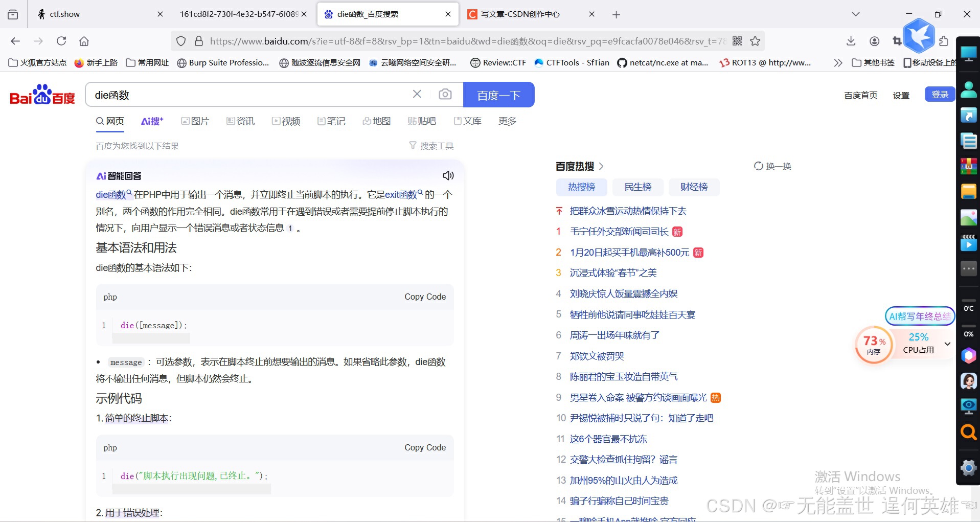Open the 更多 search category menu
Image resolution: width=980 pixels, height=522 pixels.
coord(508,121)
